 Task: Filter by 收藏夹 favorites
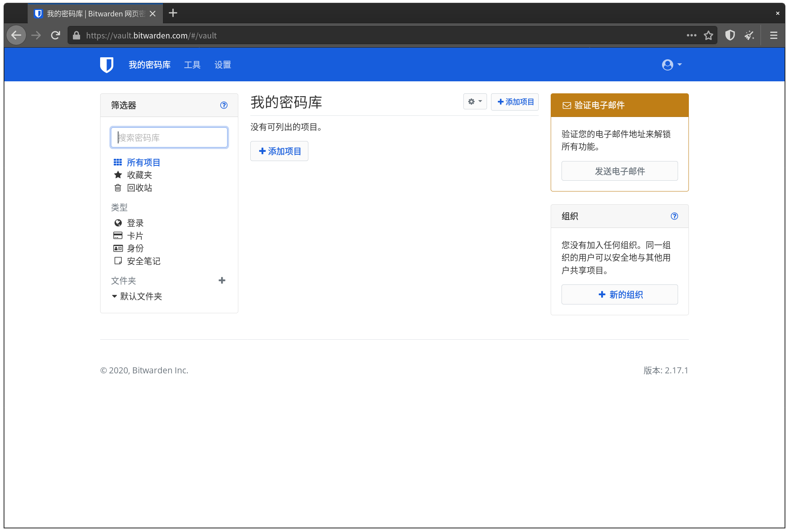(x=139, y=175)
